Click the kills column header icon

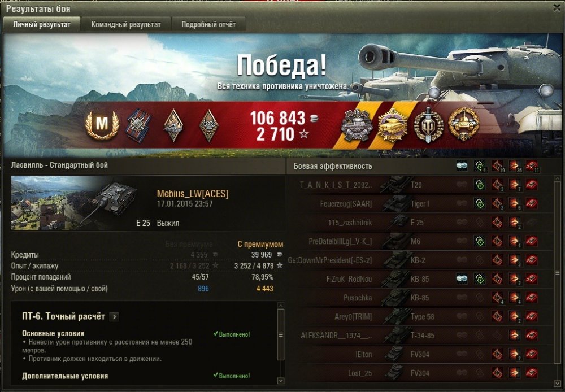(532, 166)
